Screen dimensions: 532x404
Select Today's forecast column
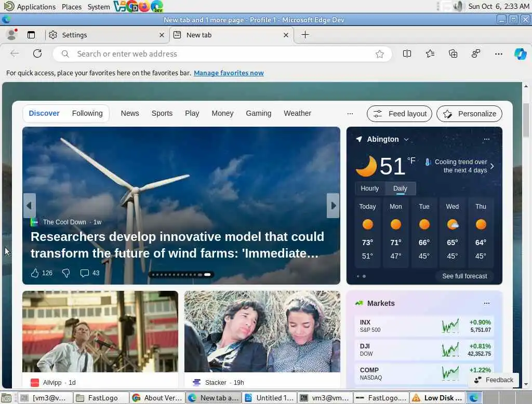click(x=367, y=233)
